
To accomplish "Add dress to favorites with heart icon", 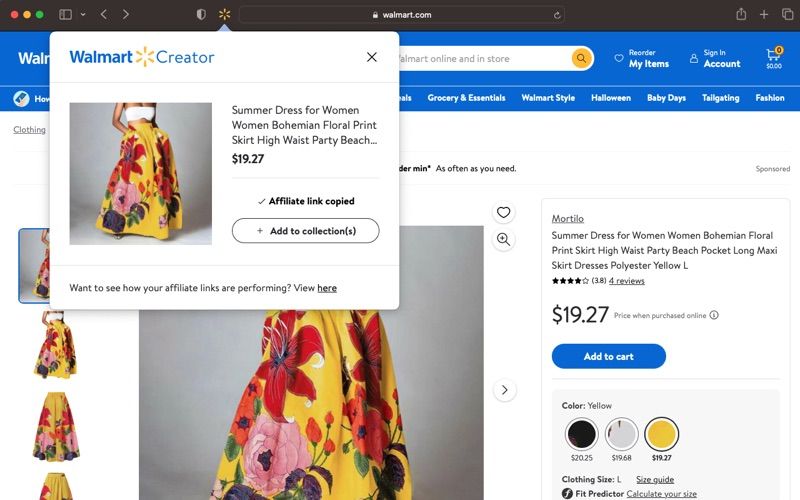I will (503, 212).
